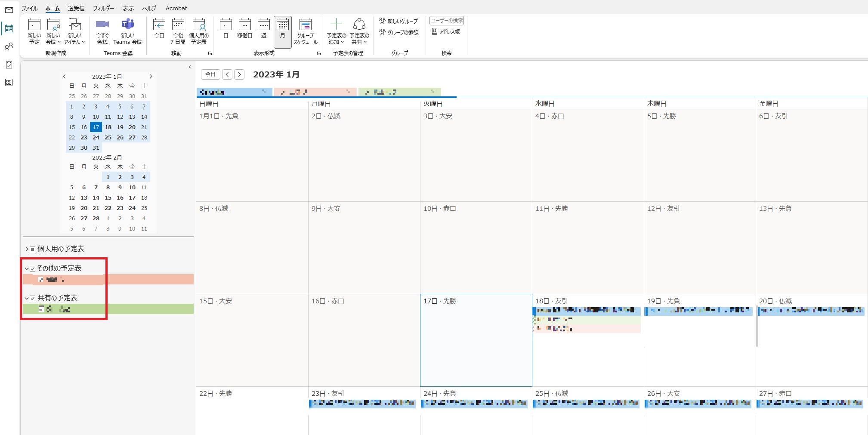The width and height of the screenshot is (868, 435).
Task: Open 予定表の追加 dropdown
Action: click(337, 31)
